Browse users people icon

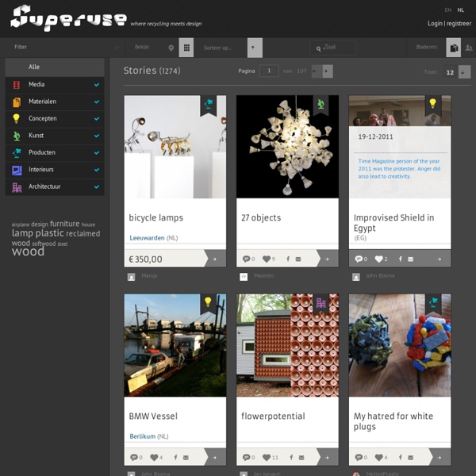coord(469,48)
